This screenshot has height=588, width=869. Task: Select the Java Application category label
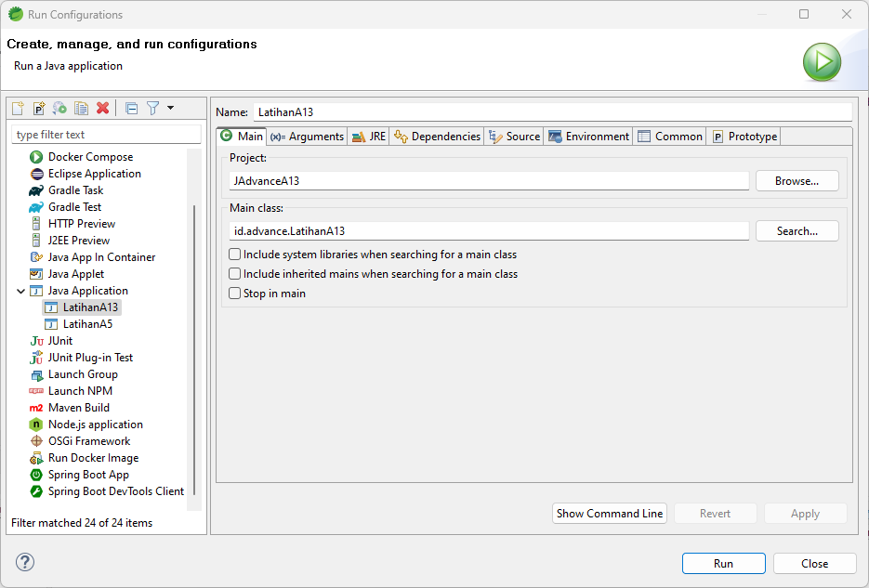click(87, 291)
